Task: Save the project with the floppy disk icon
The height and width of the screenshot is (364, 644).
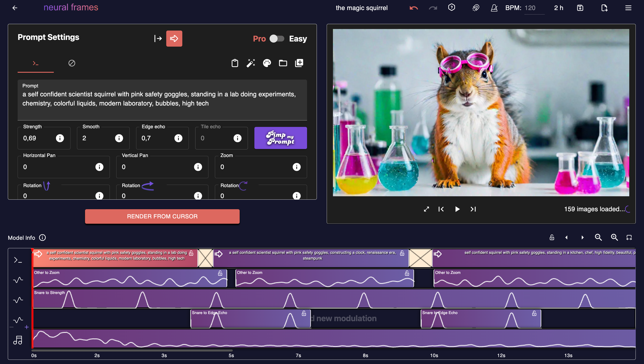Action: click(x=580, y=8)
